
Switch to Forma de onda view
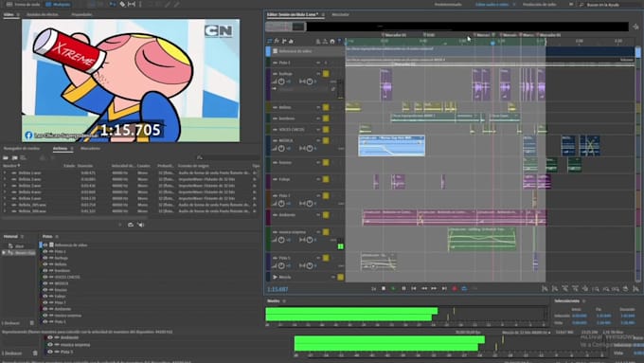click(23, 5)
